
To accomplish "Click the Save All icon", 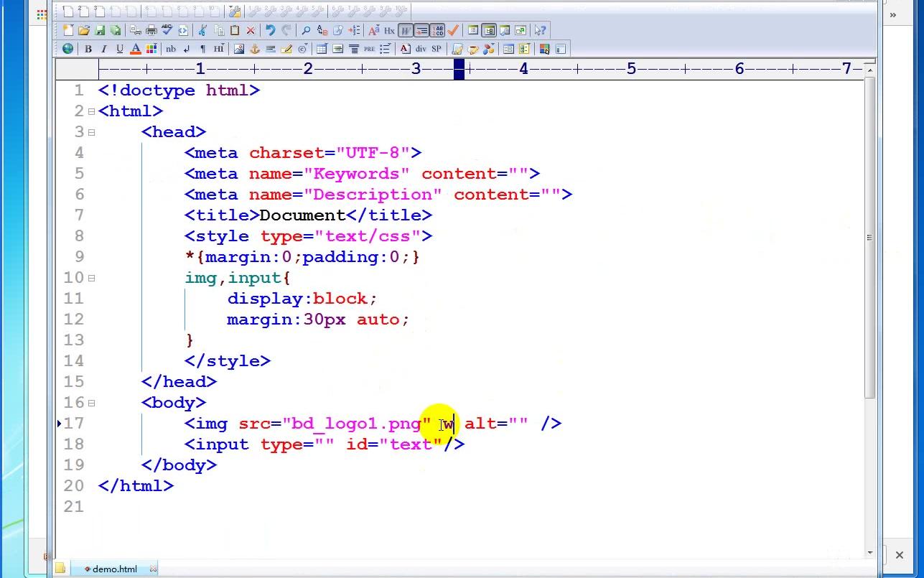I will (116, 30).
